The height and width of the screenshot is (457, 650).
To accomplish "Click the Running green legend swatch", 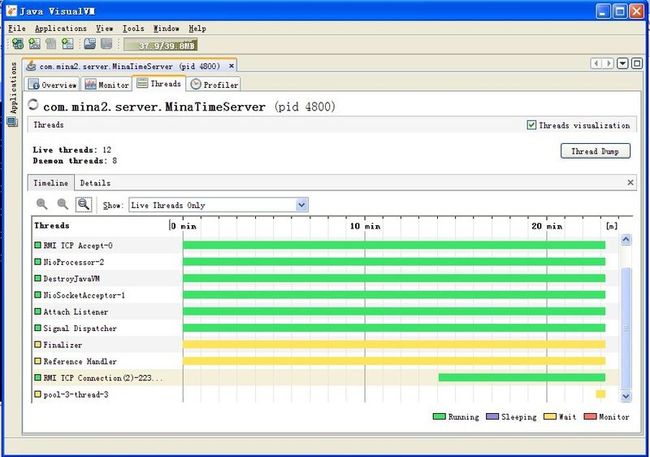I will (439, 416).
